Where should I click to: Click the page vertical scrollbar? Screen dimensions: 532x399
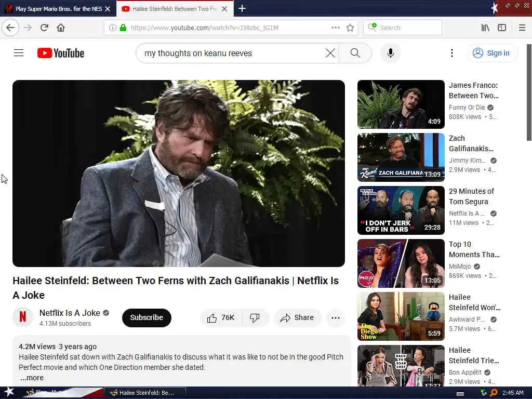528,92
